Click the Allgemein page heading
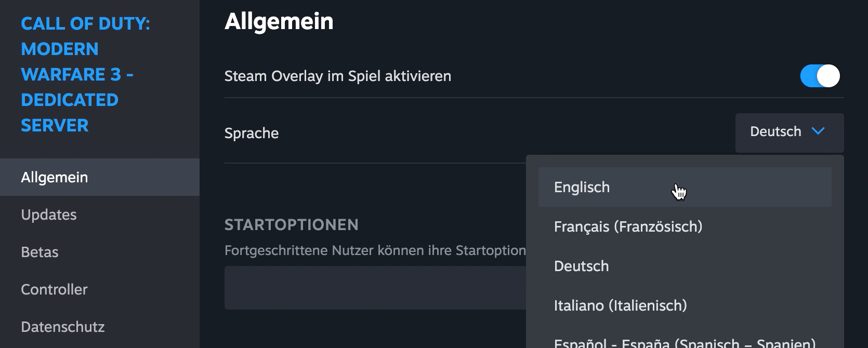The image size is (868, 348). [279, 22]
